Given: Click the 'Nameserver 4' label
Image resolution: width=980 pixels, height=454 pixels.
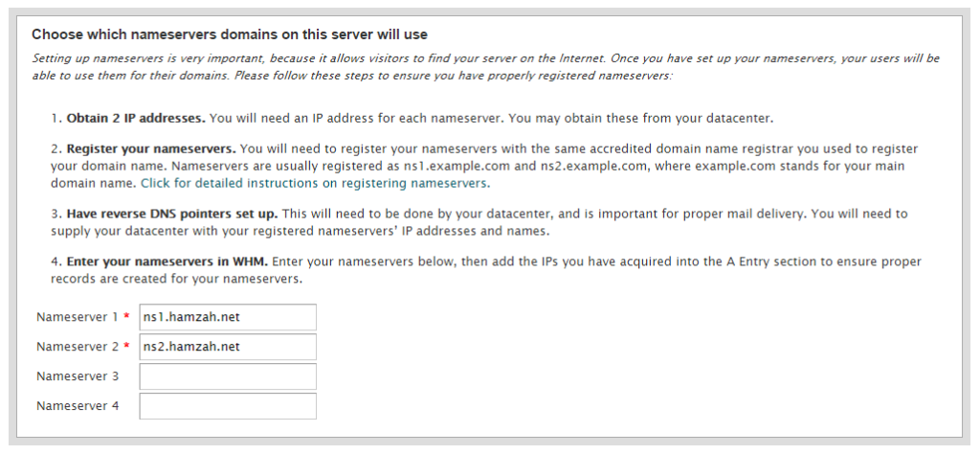Looking at the screenshot, I should (x=78, y=406).
